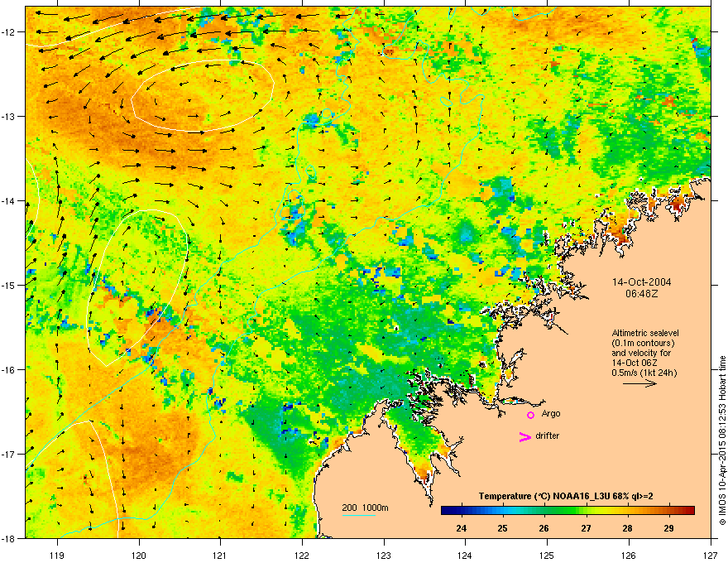Viewport: 728px width, 563px height.
Task: Click the longitude axis label 127
Action: coord(711,555)
